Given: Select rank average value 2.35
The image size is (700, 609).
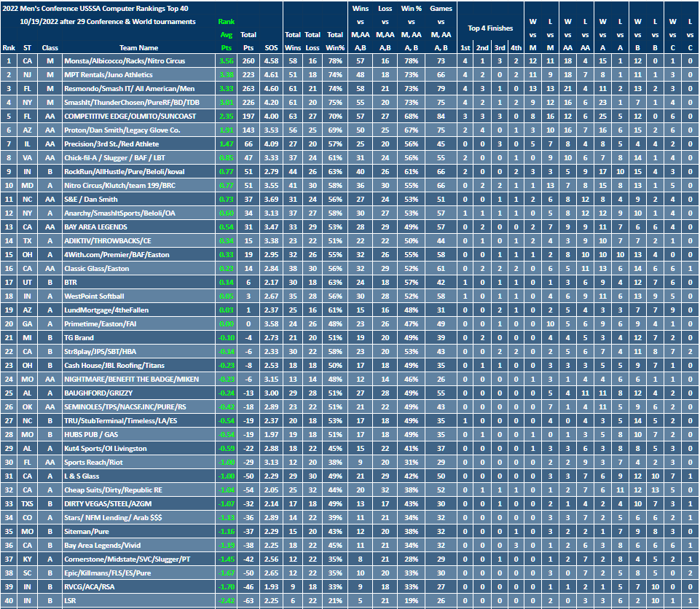Looking at the screenshot, I should [x=227, y=116].
